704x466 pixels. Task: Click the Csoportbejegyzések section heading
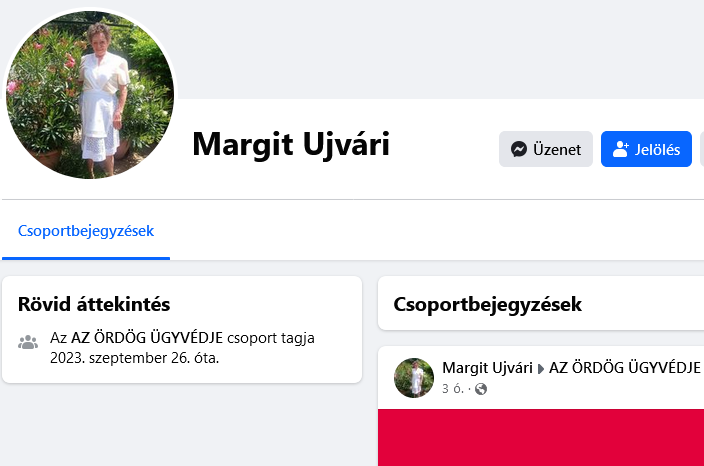488,304
